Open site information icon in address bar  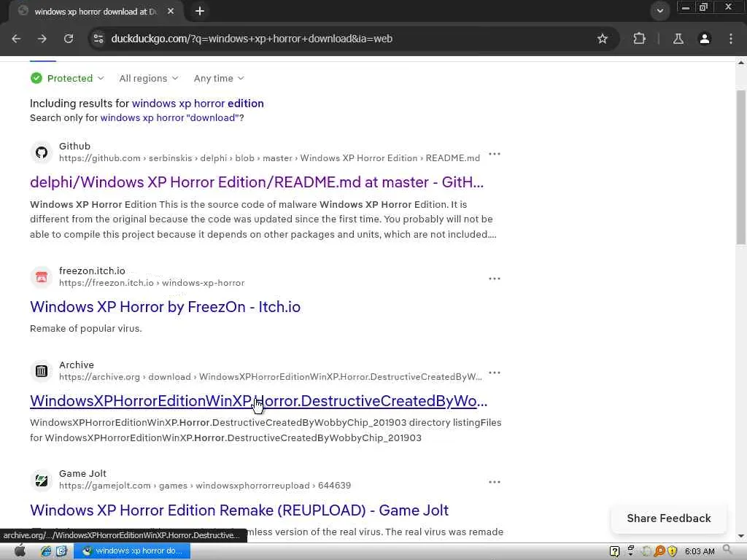(x=98, y=39)
